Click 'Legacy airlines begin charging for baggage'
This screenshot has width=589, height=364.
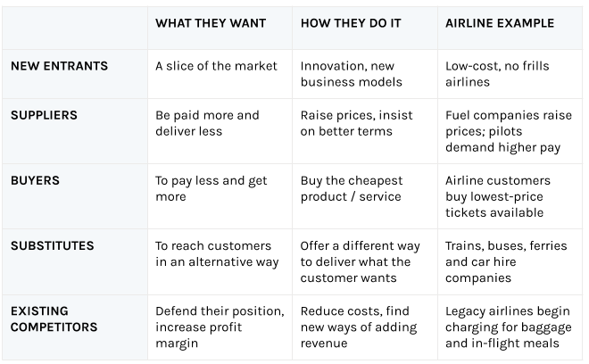507,327
